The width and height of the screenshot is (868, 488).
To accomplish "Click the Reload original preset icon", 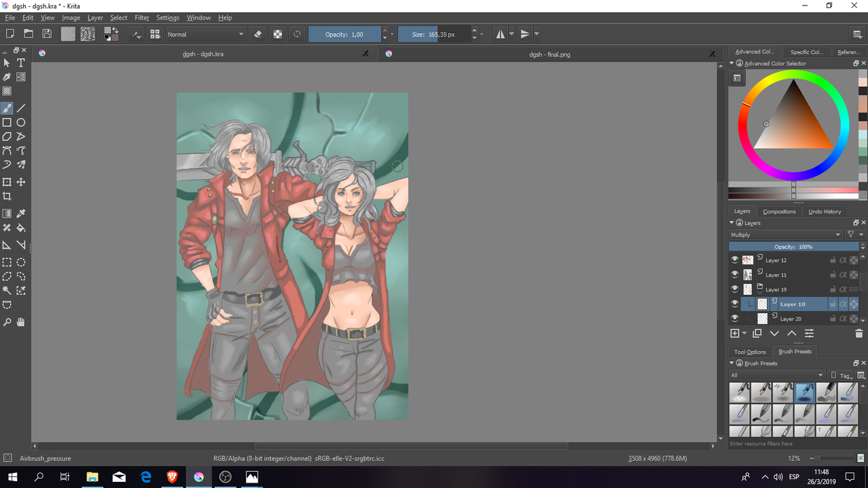I will tap(297, 34).
